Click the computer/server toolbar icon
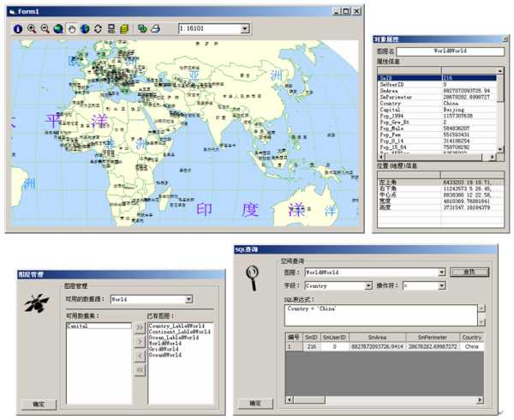The width and height of the screenshot is (514, 420). point(111,29)
